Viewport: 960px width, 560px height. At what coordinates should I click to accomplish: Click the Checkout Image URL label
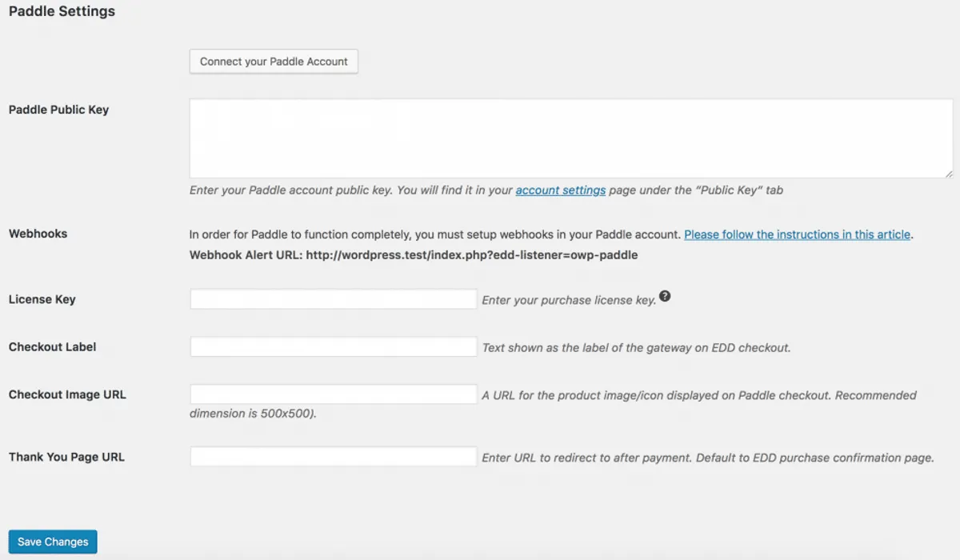point(67,394)
